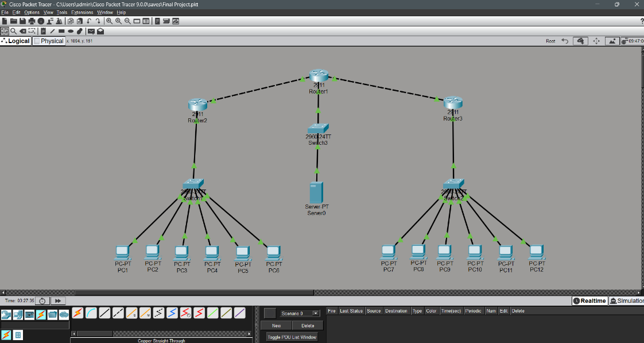Open the View menu
644x343 pixels.
point(48,12)
